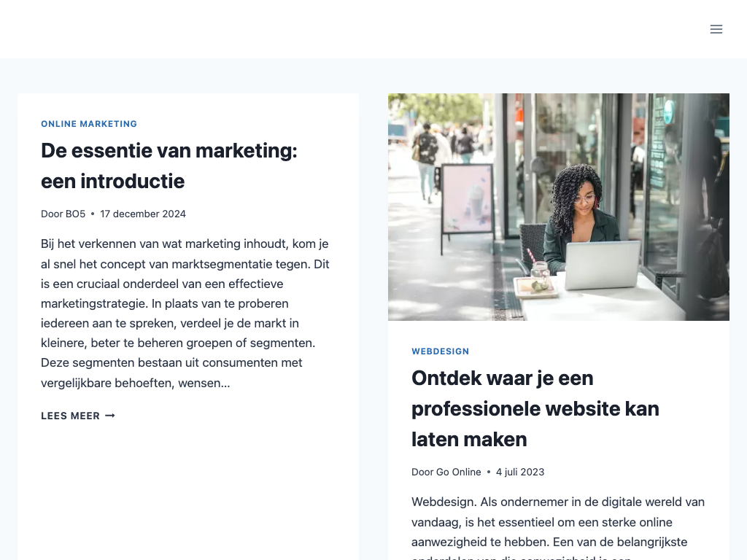The height and width of the screenshot is (560, 747).
Task: Click author name Go Online
Action: click(459, 472)
